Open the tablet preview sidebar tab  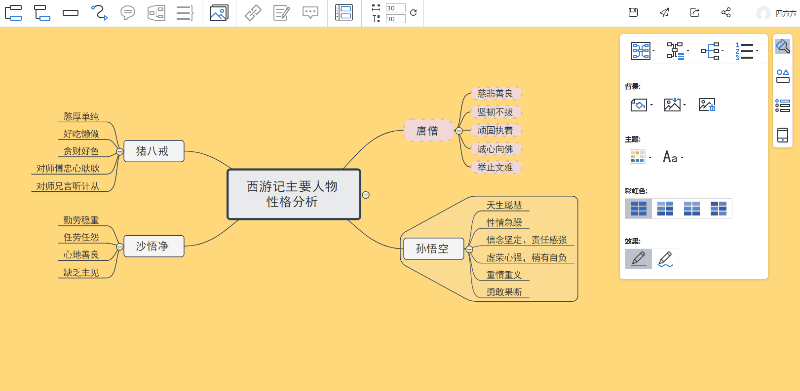[782, 135]
